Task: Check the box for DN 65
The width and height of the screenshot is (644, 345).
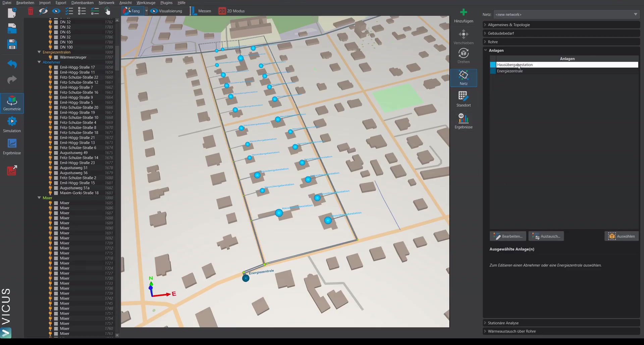Action: pyautogui.click(x=56, y=32)
